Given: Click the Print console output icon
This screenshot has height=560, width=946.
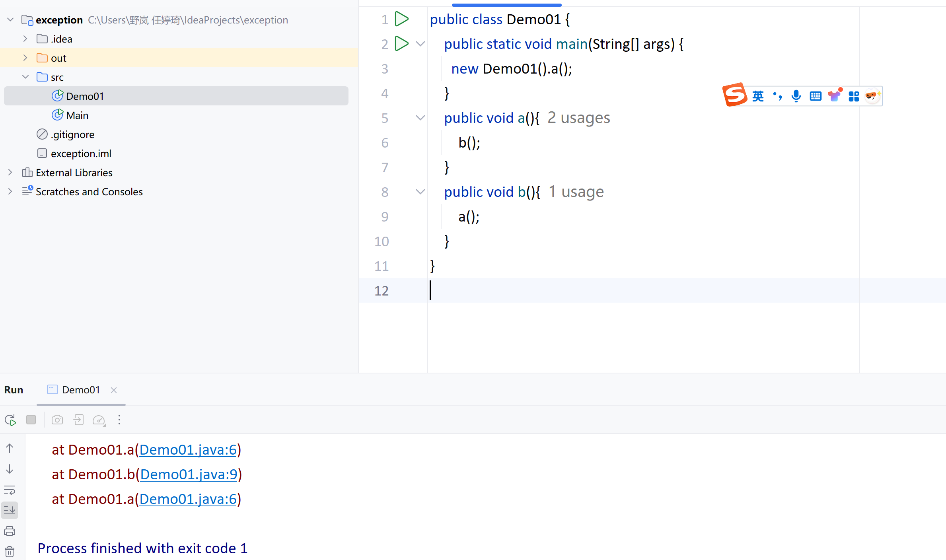Looking at the screenshot, I should click(10, 531).
